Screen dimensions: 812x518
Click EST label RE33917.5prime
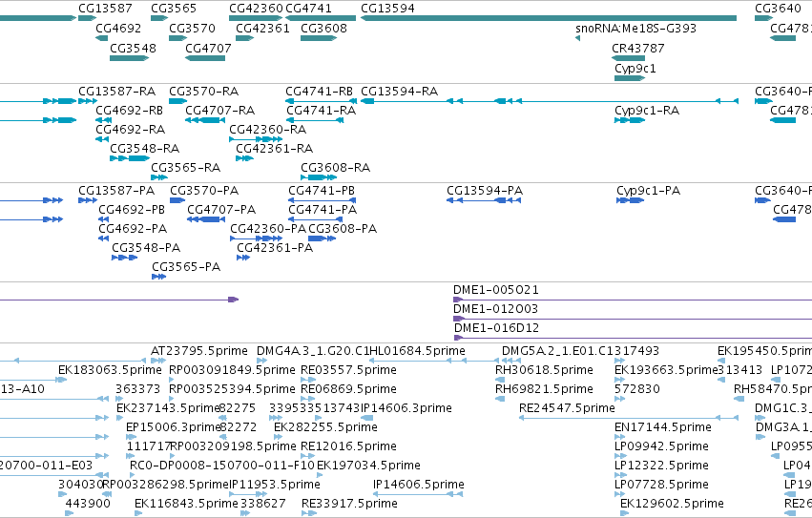(x=349, y=504)
